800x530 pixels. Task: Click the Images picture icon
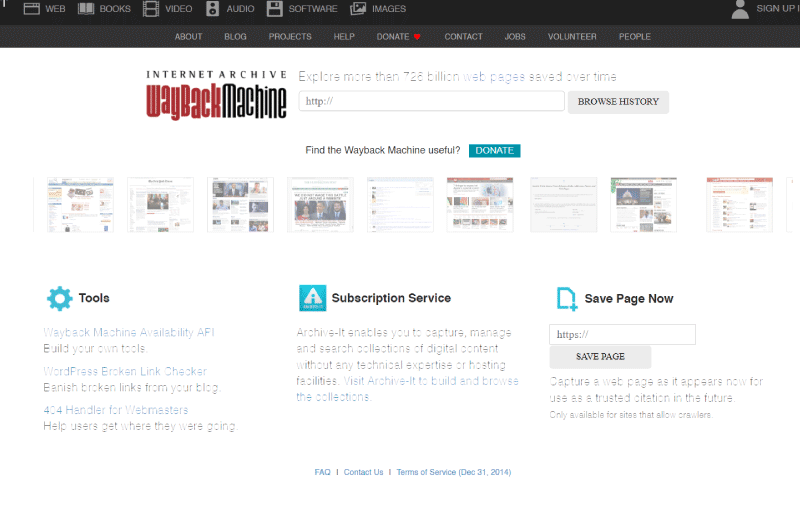click(358, 9)
